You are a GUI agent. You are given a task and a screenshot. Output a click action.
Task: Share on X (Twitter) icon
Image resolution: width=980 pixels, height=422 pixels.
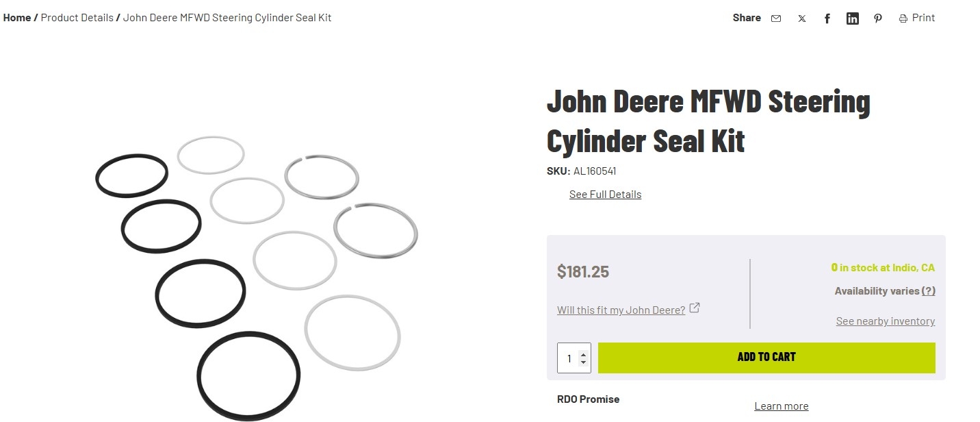[x=801, y=18]
